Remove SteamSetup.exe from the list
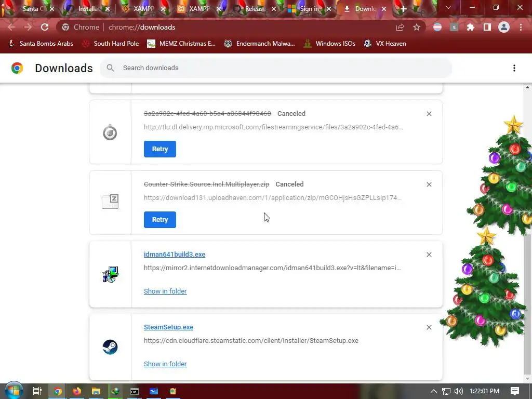The image size is (532, 399). click(429, 327)
